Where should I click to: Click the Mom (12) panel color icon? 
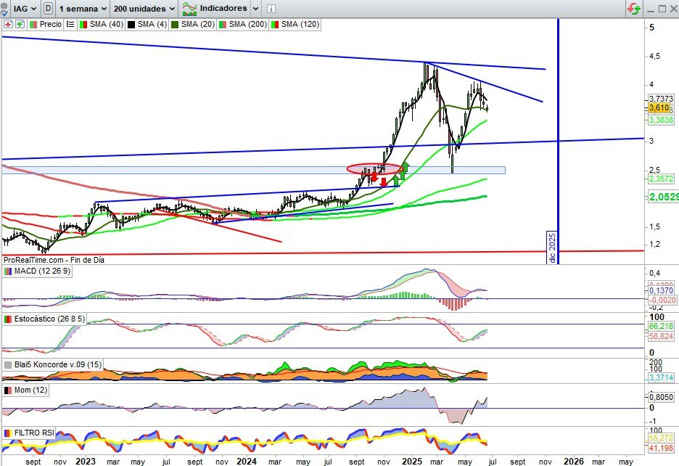(8, 390)
